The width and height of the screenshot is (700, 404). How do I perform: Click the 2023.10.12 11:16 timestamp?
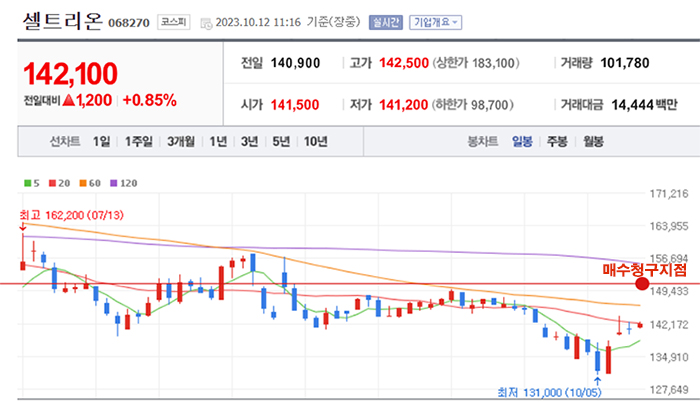pyautogui.click(x=258, y=22)
